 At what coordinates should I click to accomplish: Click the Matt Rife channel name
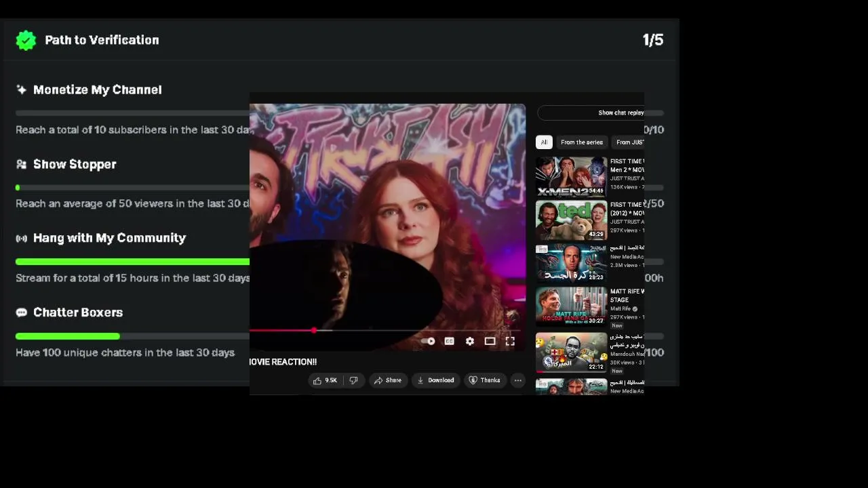point(620,309)
